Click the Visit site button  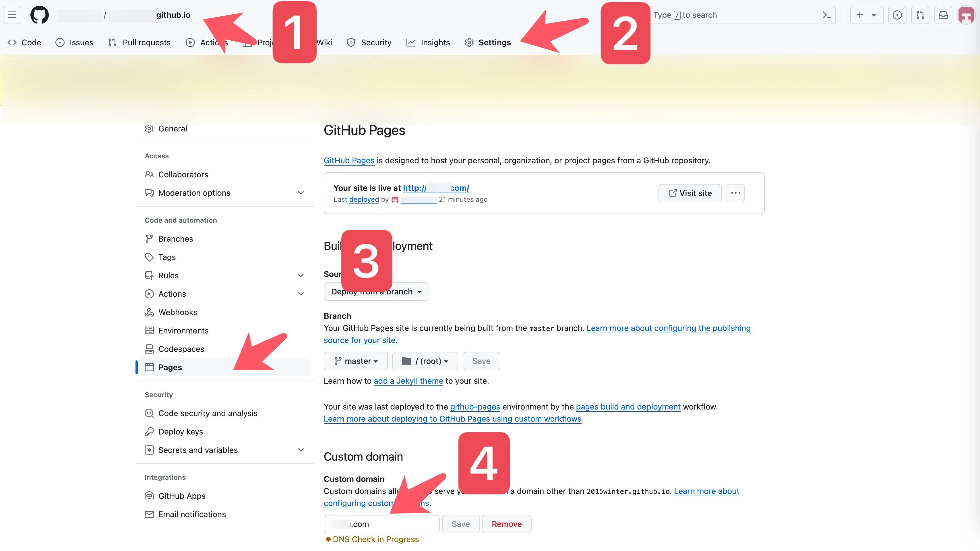click(x=690, y=193)
